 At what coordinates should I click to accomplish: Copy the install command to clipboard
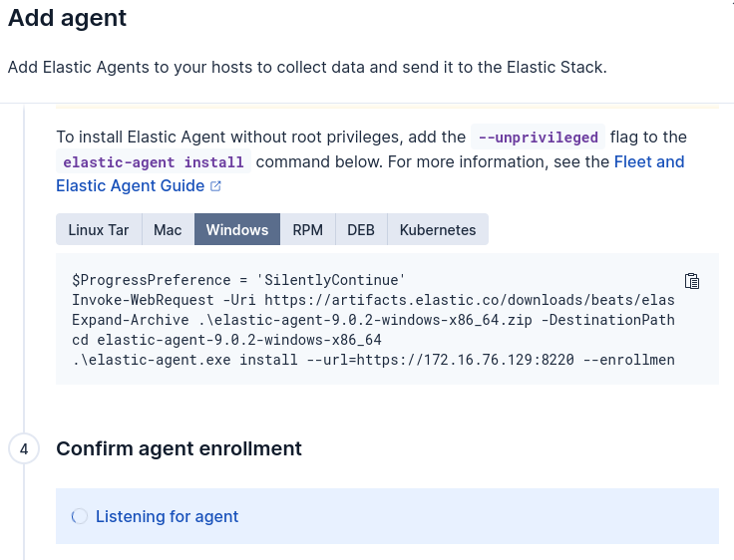coord(692,281)
